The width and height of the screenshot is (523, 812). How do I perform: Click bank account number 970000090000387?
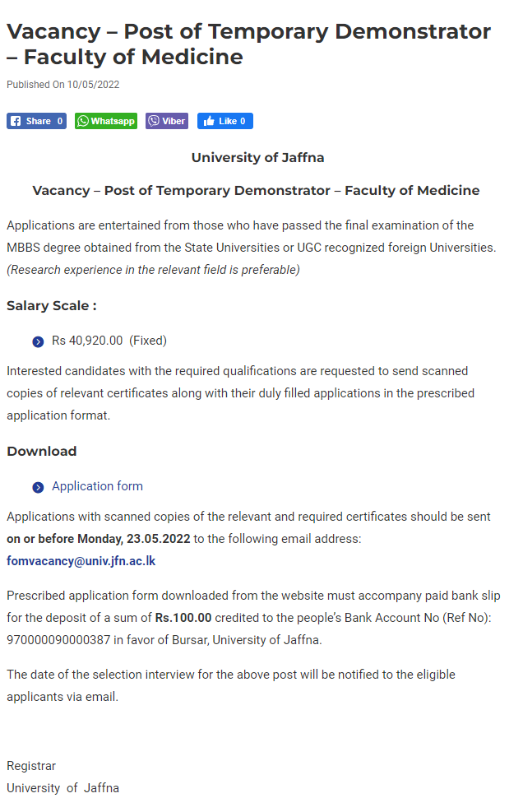click(58, 640)
